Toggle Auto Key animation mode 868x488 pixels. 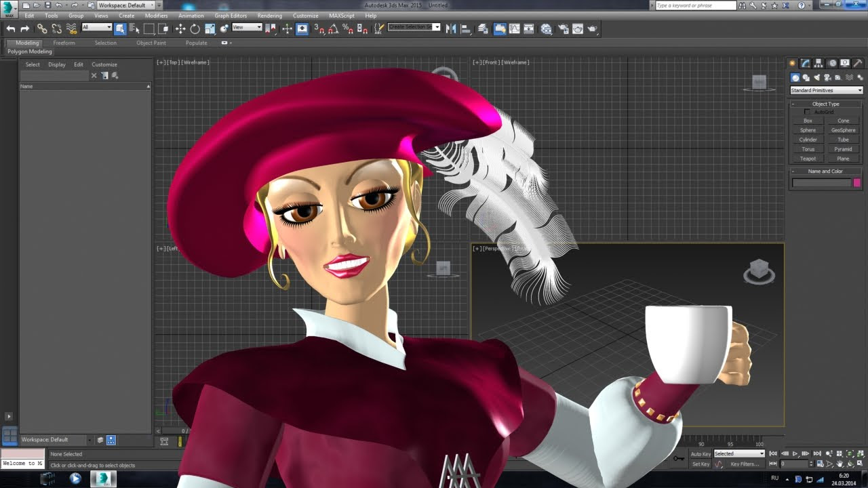point(701,453)
